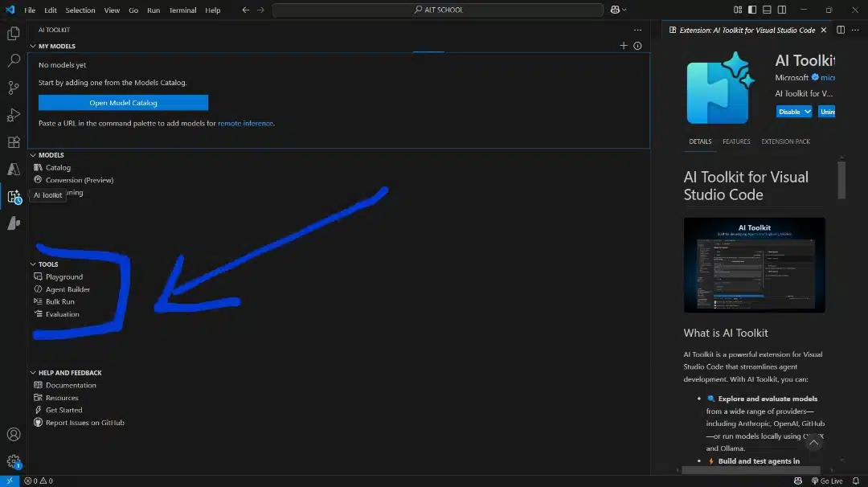The image size is (868, 487).
Task: Click the AI Toolkit preview screenshot thumbnail
Action: tap(754, 265)
